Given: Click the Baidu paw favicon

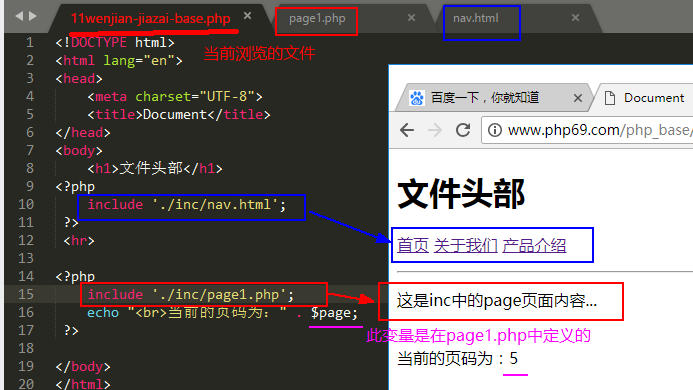Looking at the screenshot, I should coord(416,98).
